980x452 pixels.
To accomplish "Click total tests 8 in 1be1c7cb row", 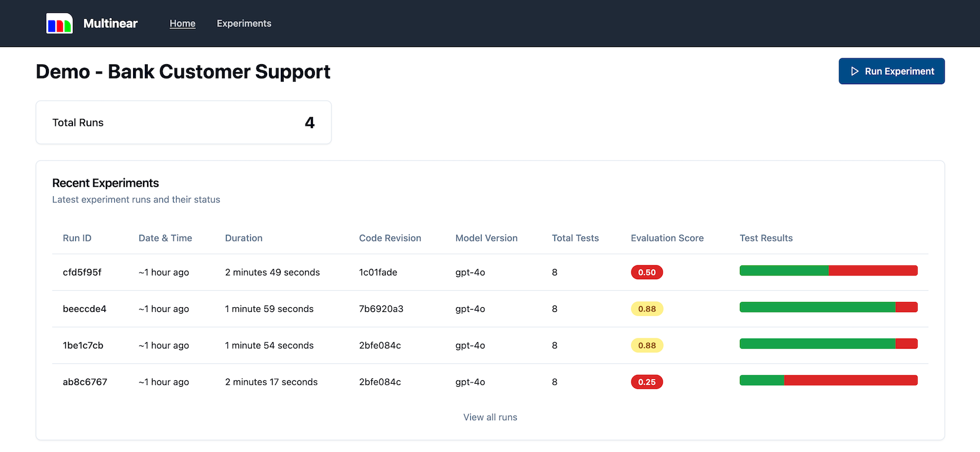I will tap(554, 345).
